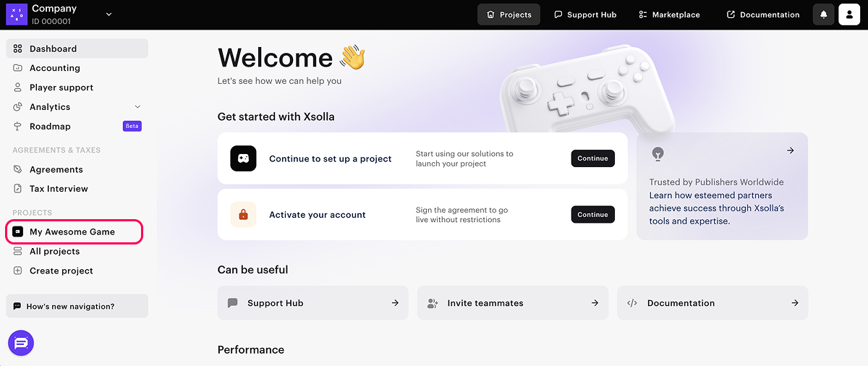This screenshot has width=868, height=366.
Task: Go to Tax Interview in sidebar
Action: [x=59, y=189]
